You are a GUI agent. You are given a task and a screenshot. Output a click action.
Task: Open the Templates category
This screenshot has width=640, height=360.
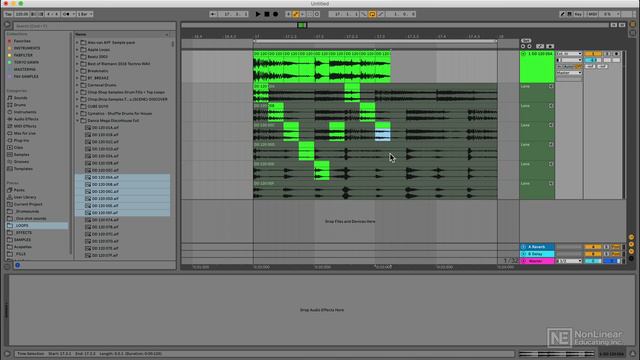pos(23,169)
